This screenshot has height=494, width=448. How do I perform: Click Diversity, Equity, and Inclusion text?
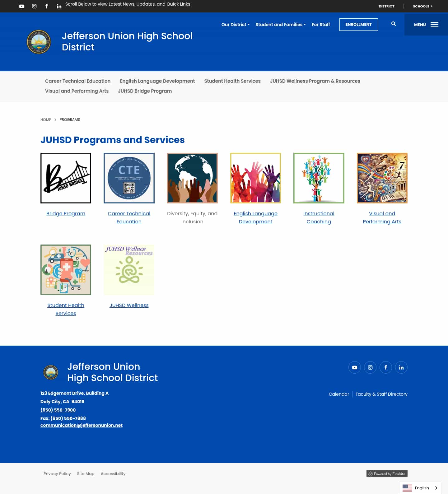(192, 217)
